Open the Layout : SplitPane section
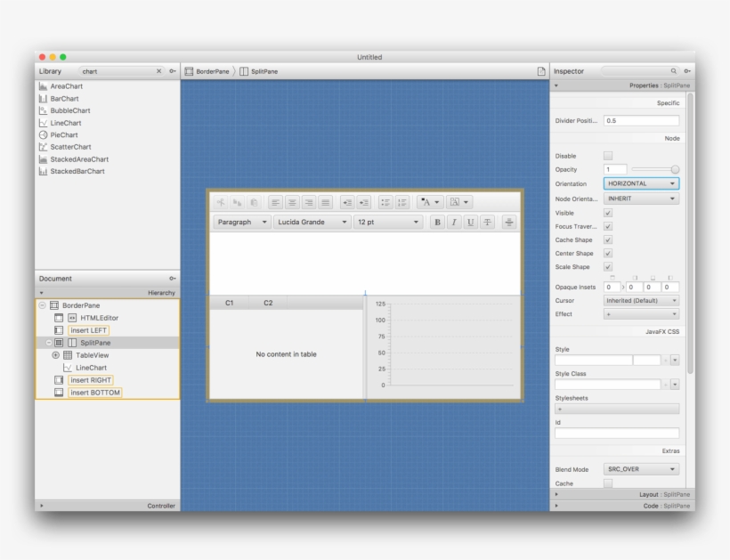The image size is (730, 560). (621, 494)
